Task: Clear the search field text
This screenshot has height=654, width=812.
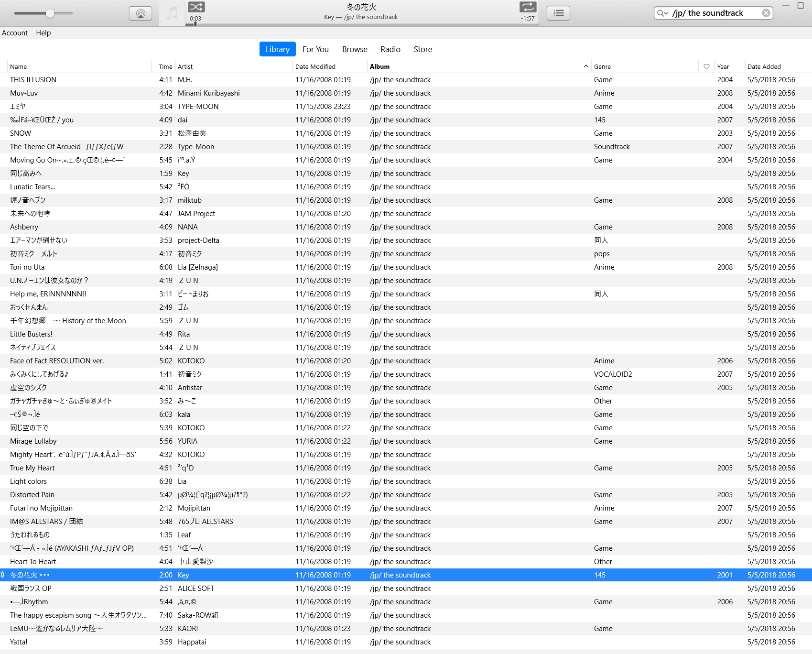Action: tap(766, 13)
